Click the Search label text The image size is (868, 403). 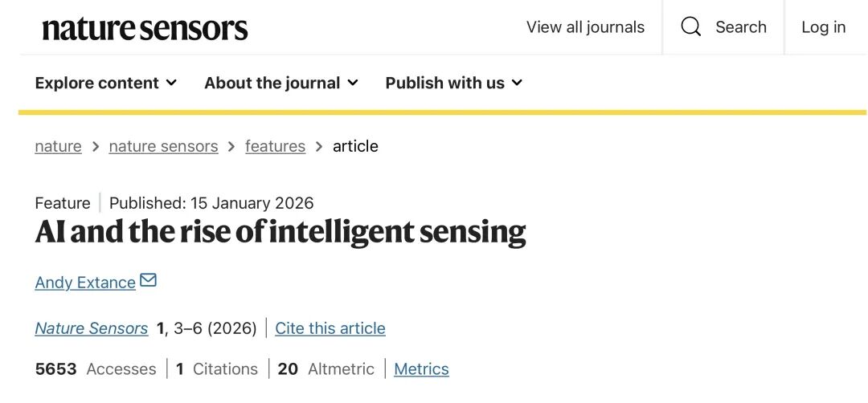740,27
